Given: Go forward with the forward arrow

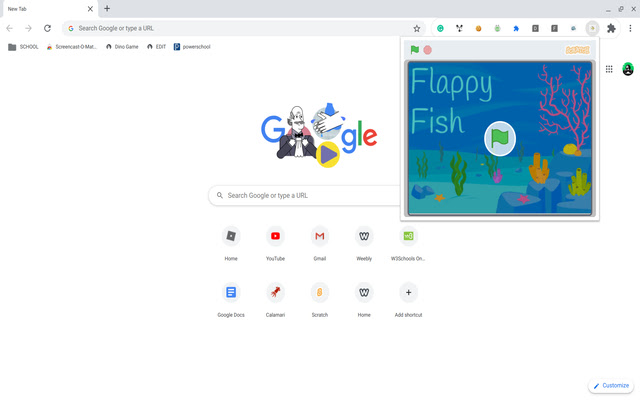Looking at the screenshot, I should (x=28, y=29).
